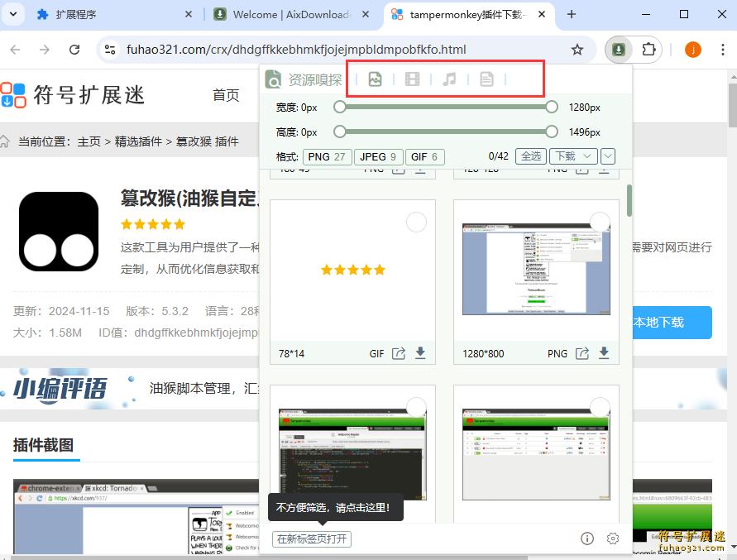The width and height of the screenshot is (737, 560).
Task: Click the site logo 符号扩展迷
Action: click(73, 95)
